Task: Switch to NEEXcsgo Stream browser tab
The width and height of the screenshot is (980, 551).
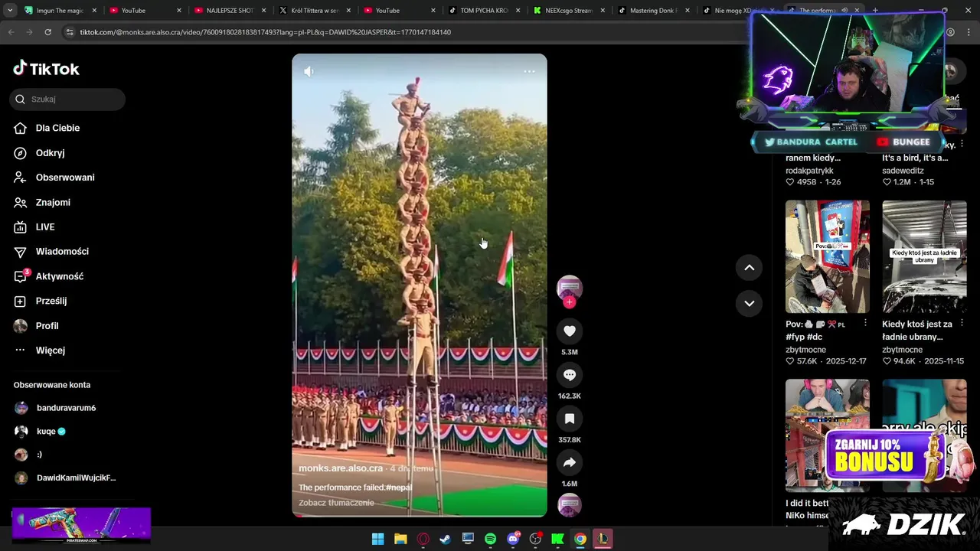Action: [x=570, y=11]
